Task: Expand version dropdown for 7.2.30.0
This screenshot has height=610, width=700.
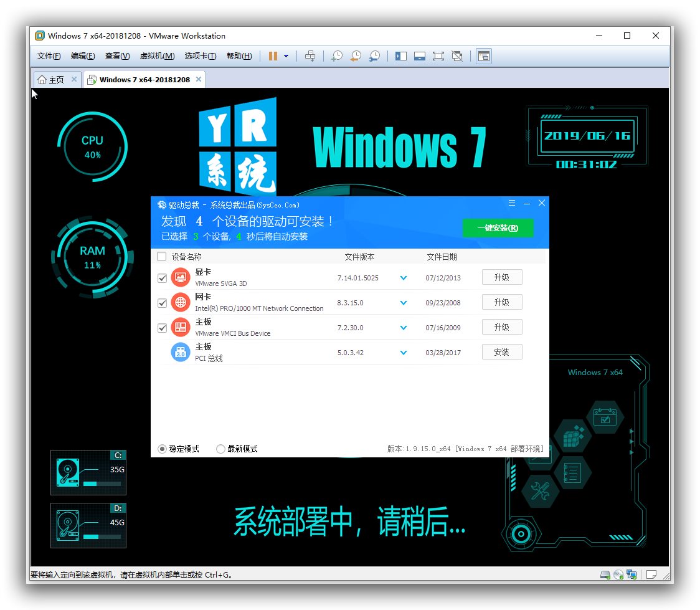Action: click(x=404, y=328)
